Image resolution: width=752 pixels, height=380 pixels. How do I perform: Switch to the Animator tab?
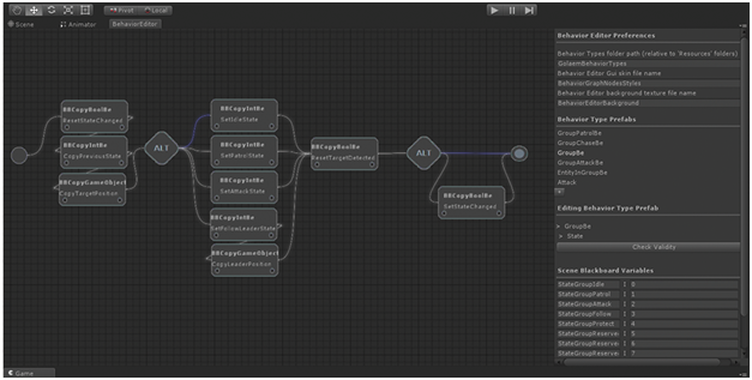pos(78,24)
